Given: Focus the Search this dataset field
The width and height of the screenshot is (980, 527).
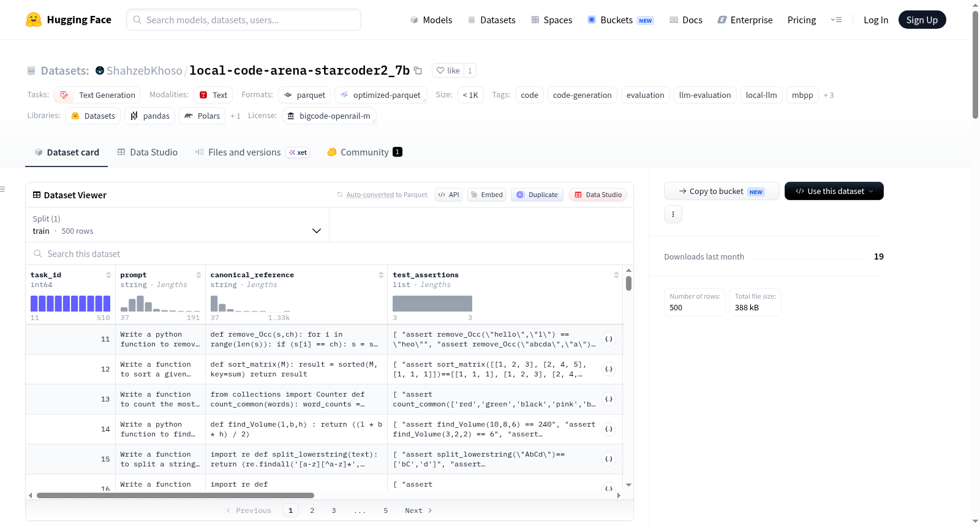Looking at the screenshot, I should point(330,253).
